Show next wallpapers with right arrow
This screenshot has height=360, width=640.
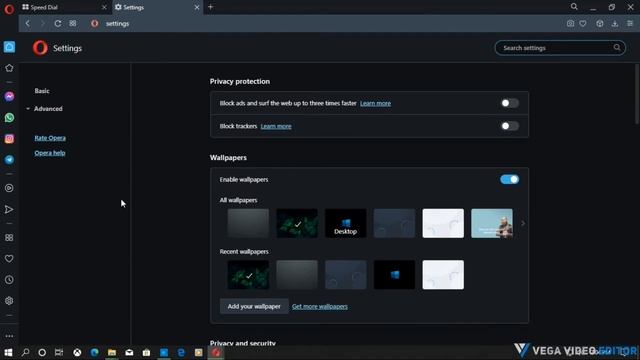pyautogui.click(x=523, y=223)
